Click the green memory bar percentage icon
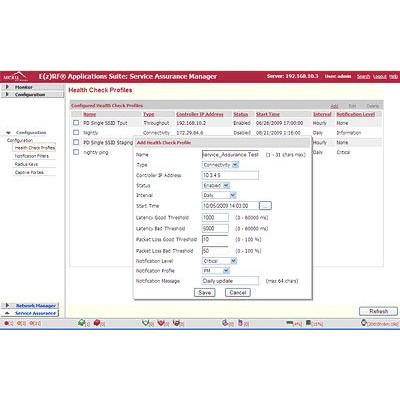 click(289, 323)
